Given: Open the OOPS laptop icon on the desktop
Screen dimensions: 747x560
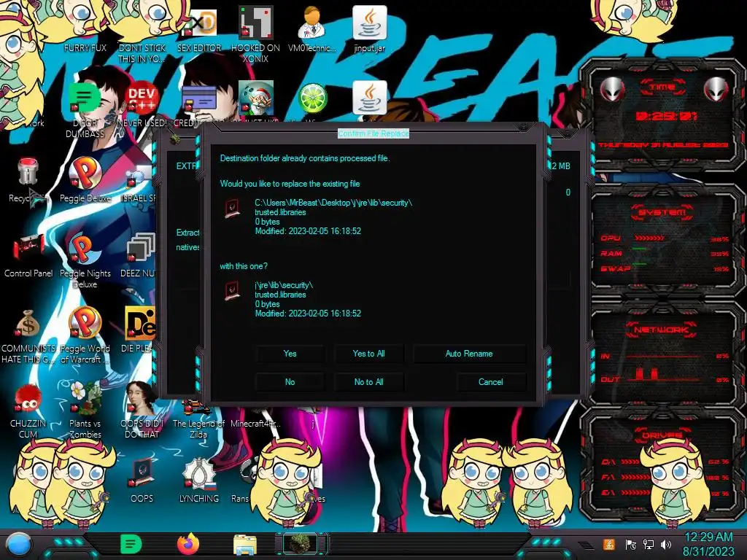Looking at the screenshot, I should click(x=142, y=473).
